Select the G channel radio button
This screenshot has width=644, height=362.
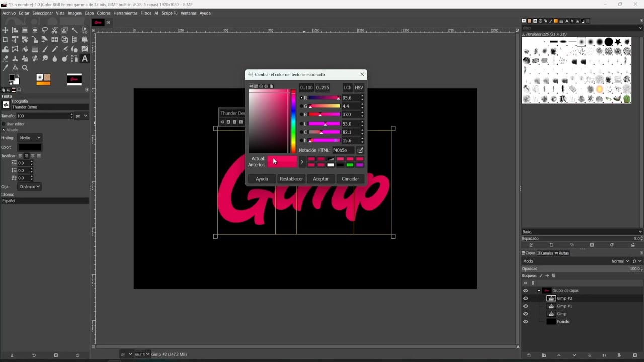(x=302, y=106)
